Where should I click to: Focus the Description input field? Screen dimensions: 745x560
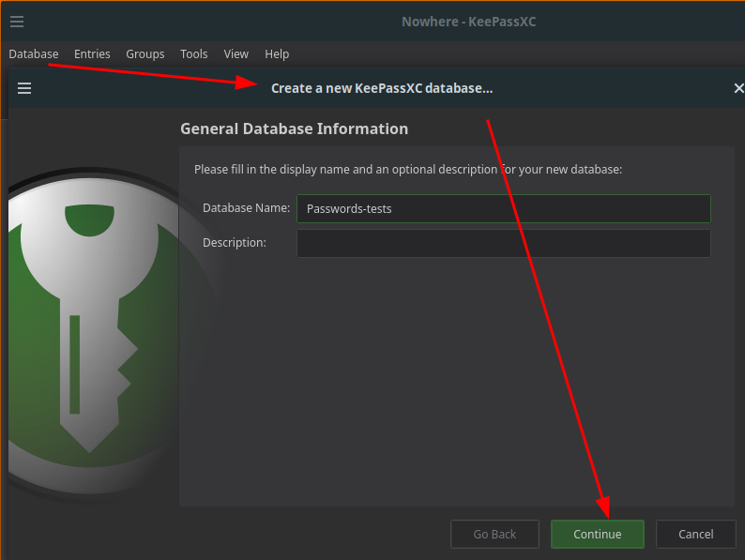click(x=504, y=243)
